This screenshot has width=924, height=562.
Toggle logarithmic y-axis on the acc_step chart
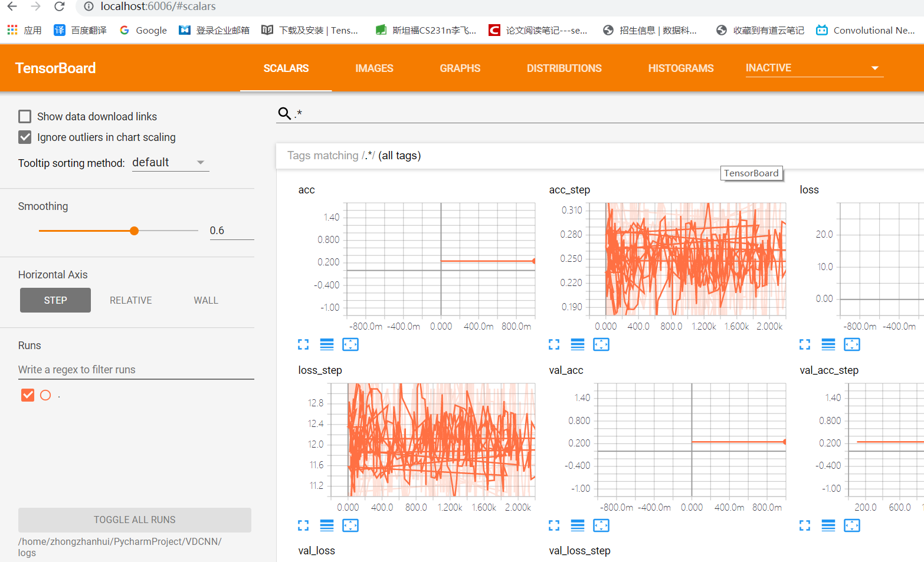(578, 344)
